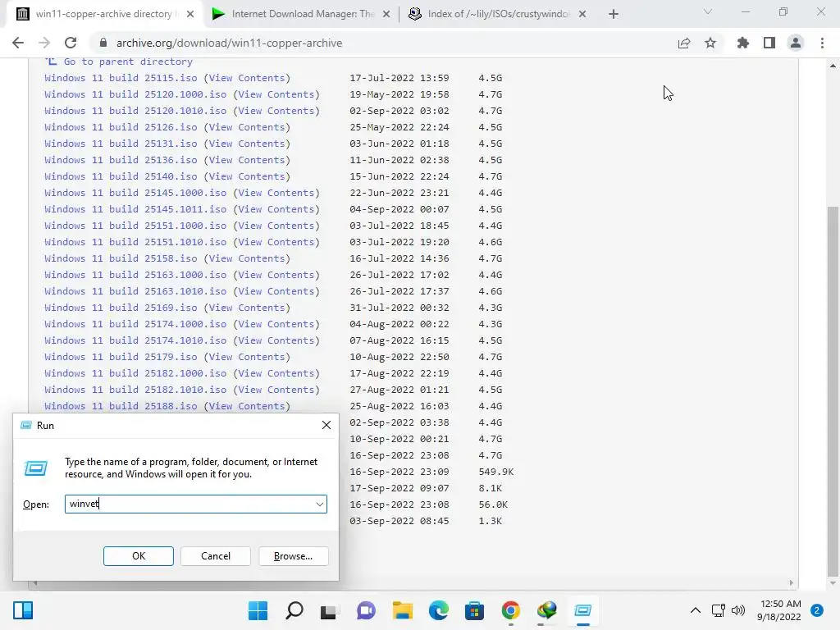The image size is (840, 630).
Task: Open the tab search chevron
Action: [708, 11]
